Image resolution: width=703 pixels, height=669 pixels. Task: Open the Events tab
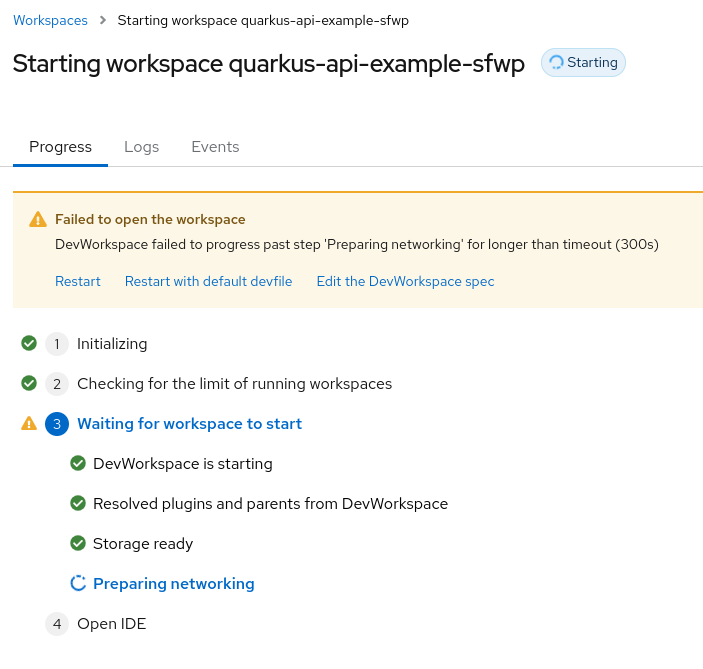[x=215, y=147]
